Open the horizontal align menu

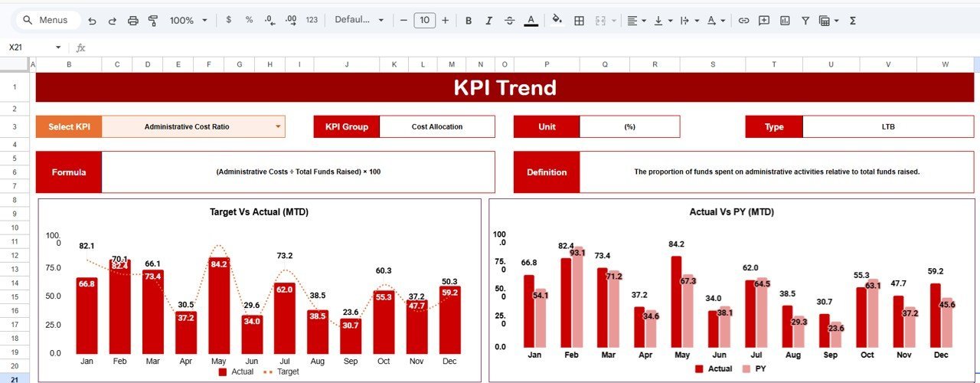coord(635,21)
